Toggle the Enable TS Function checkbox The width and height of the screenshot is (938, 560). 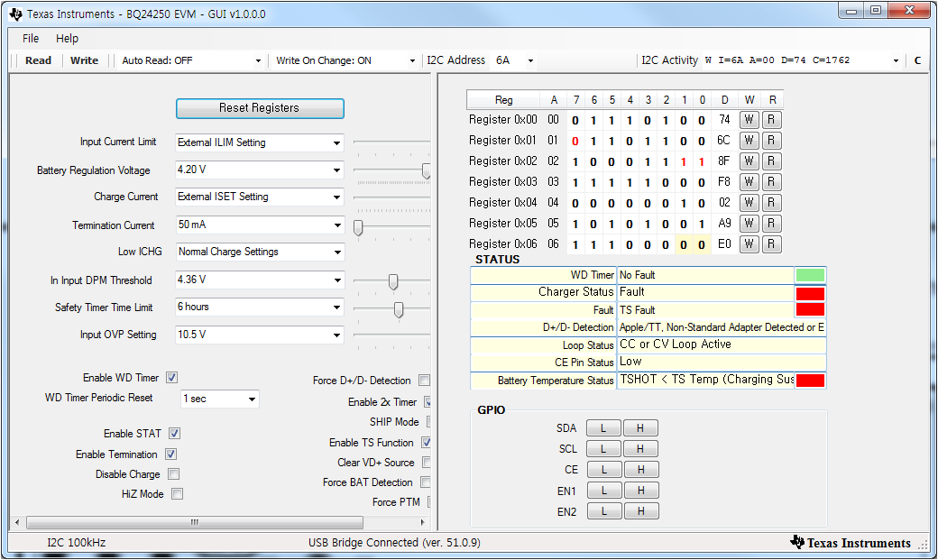coord(426,442)
